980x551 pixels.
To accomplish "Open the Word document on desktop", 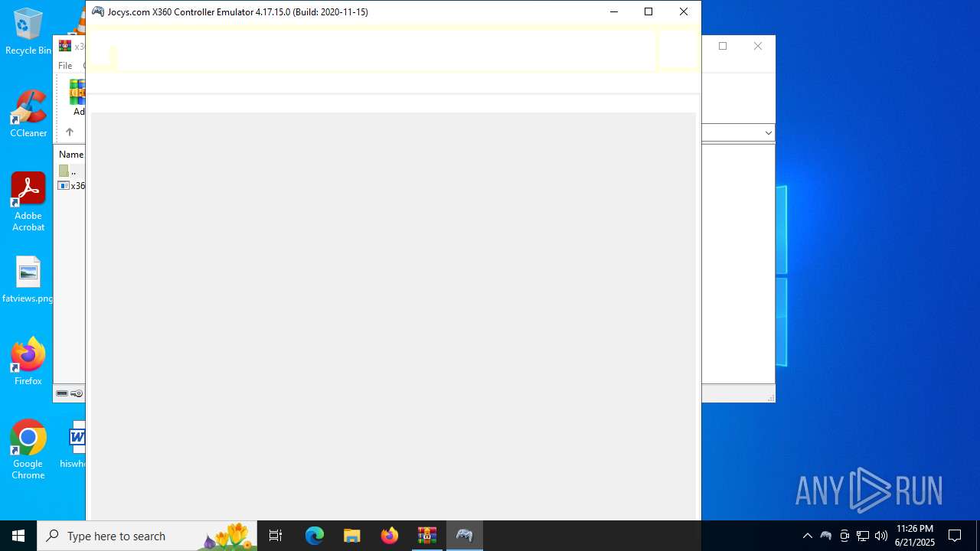I will 75,444.
